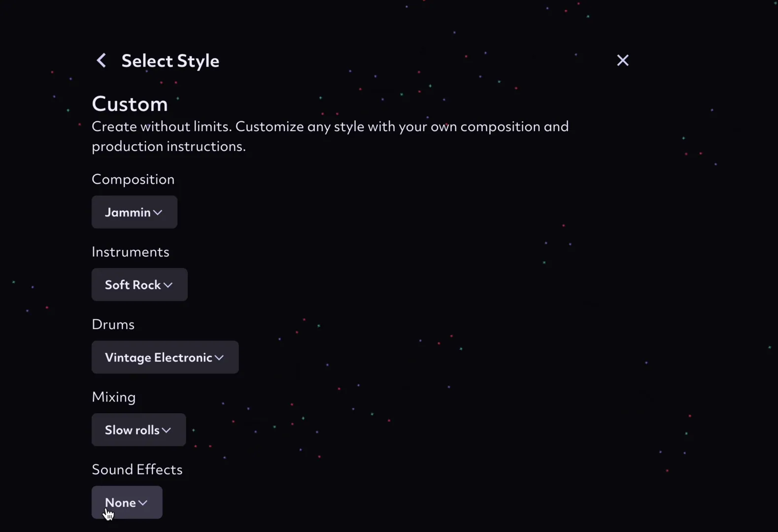Open the Slow rolls mixing dropdown
The width and height of the screenshot is (778, 532).
point(138,430)
